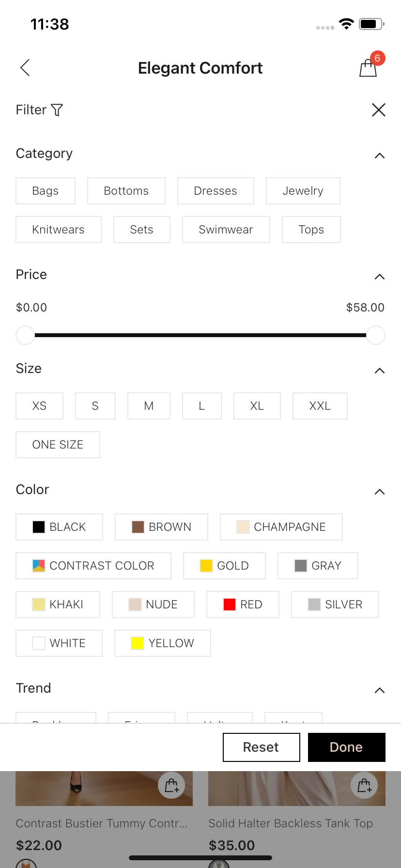The width and height of the screenshot is (401, 868).
Task: Toggle the Dresses category filter
Action: tap(216, 191)
